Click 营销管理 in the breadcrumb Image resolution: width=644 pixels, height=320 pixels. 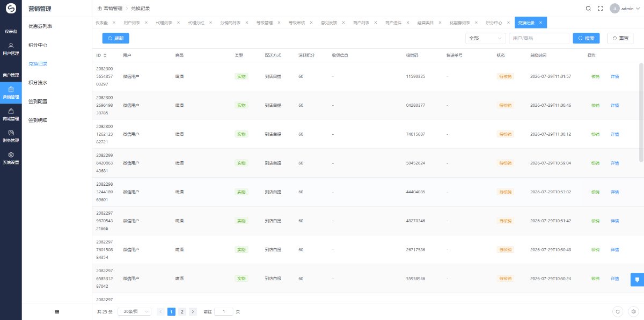tap(113, 9)
